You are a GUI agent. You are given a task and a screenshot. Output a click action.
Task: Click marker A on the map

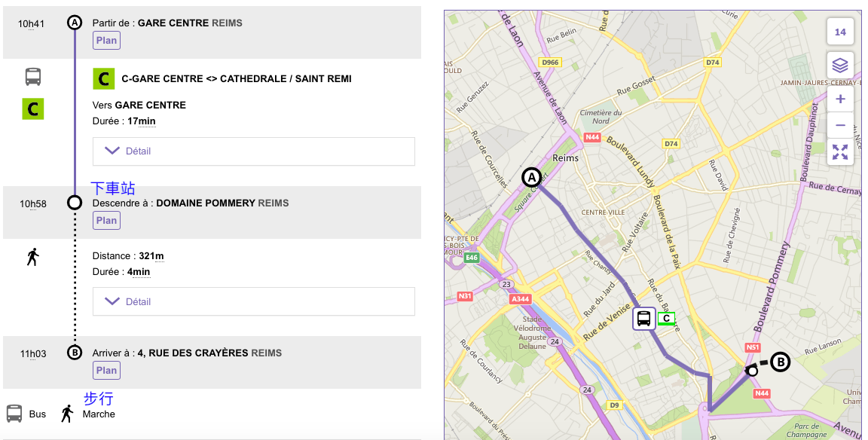click(x=531, y=178)
